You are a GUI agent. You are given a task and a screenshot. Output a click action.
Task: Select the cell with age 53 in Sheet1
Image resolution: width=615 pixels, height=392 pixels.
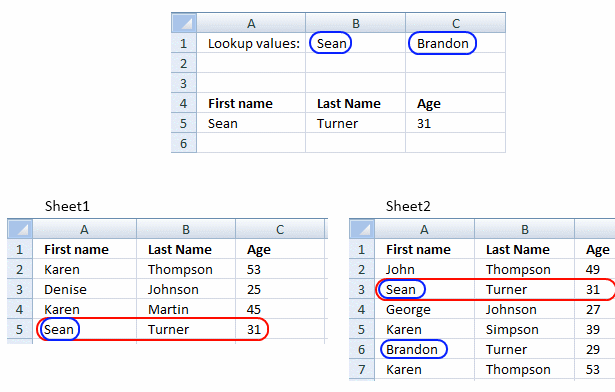[280, 269]
